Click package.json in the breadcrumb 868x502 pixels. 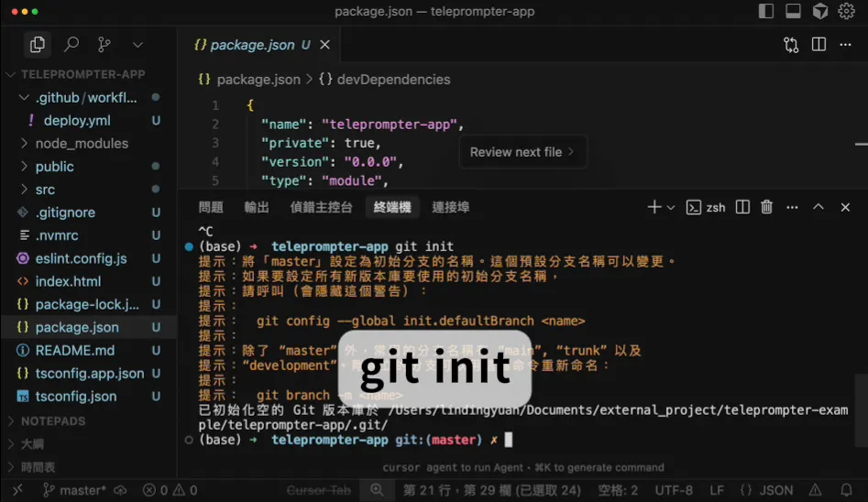click(258, 80)
